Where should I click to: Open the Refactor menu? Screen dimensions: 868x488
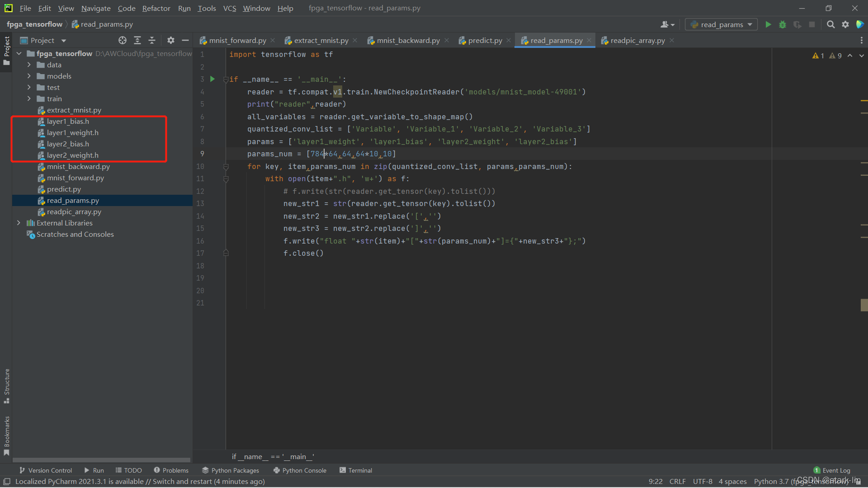[x=156, y=8]
